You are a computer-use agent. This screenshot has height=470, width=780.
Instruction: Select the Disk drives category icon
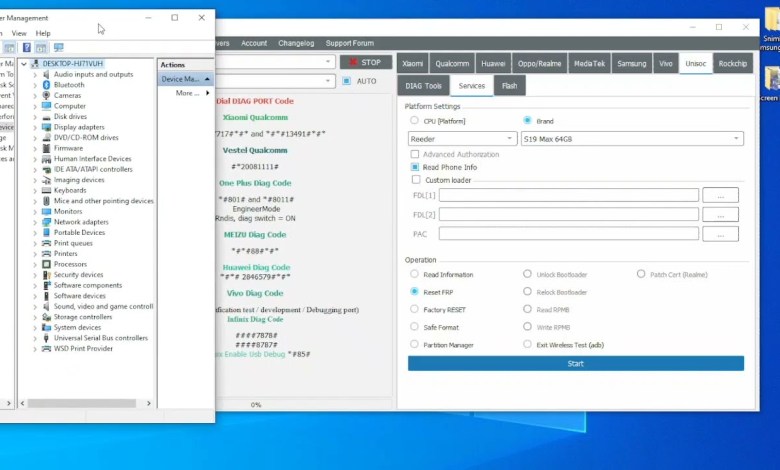click(46, 116)
